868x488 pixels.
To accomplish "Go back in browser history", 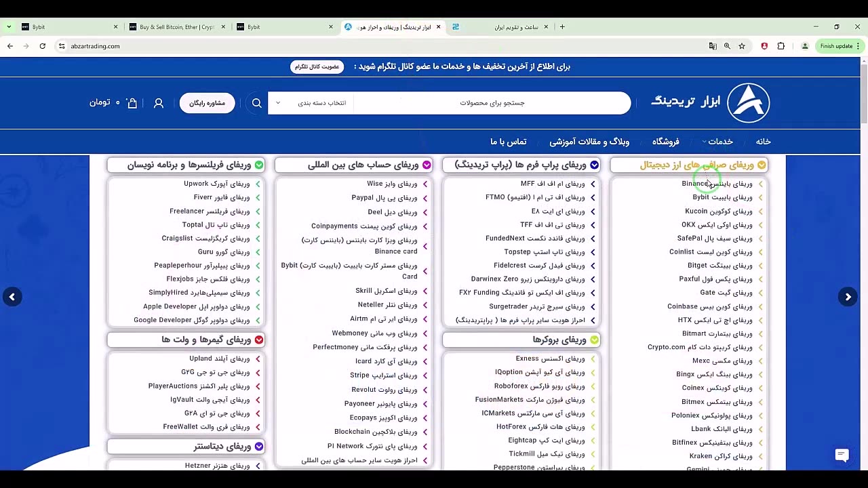I will pyautogui.click(x=10, y=46).
